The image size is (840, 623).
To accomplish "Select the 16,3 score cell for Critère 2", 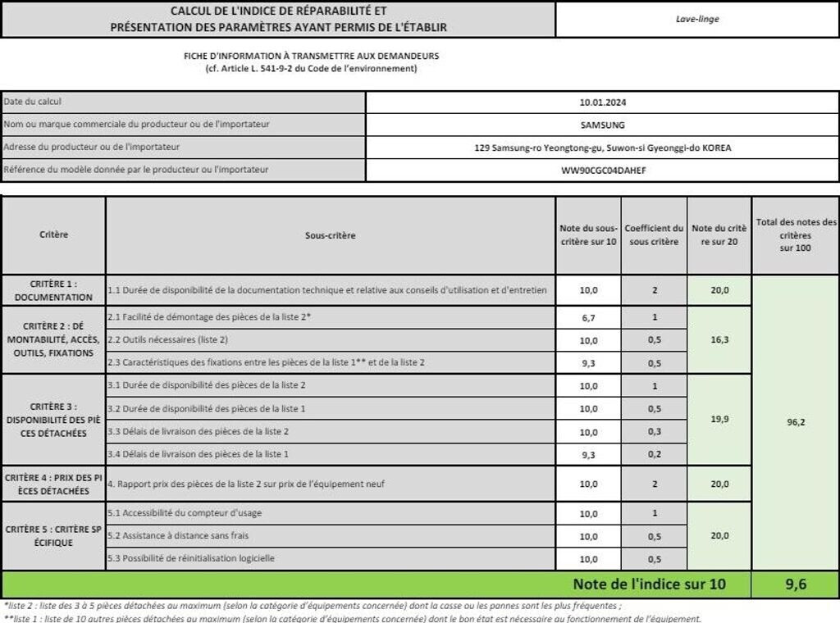I will coord(719,339).
